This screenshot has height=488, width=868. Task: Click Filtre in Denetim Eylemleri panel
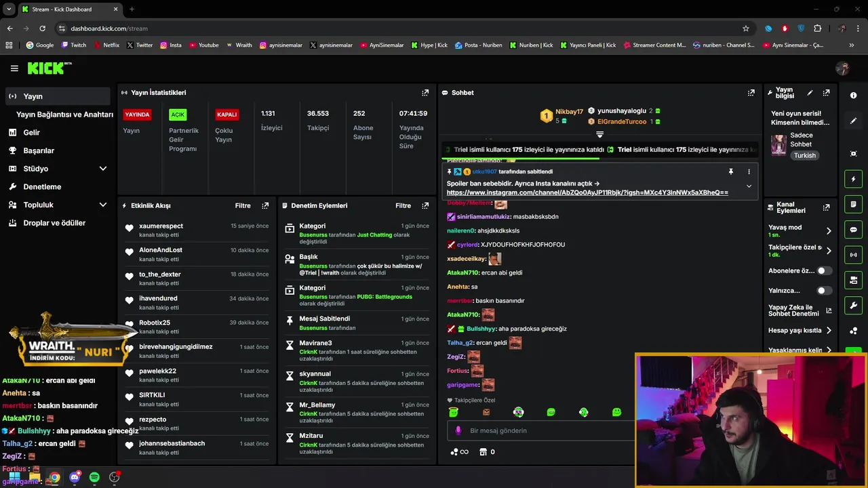point(403,205)
